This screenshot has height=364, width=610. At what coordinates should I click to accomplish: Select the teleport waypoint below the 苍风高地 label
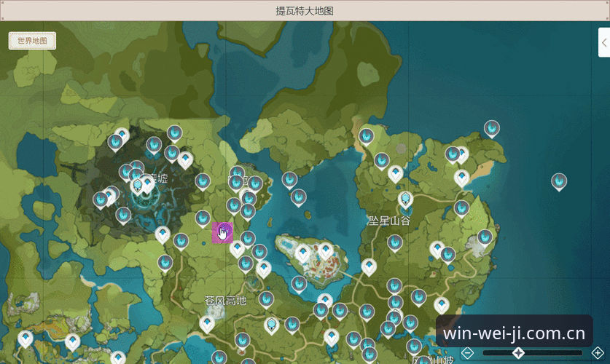pos(207,325)
